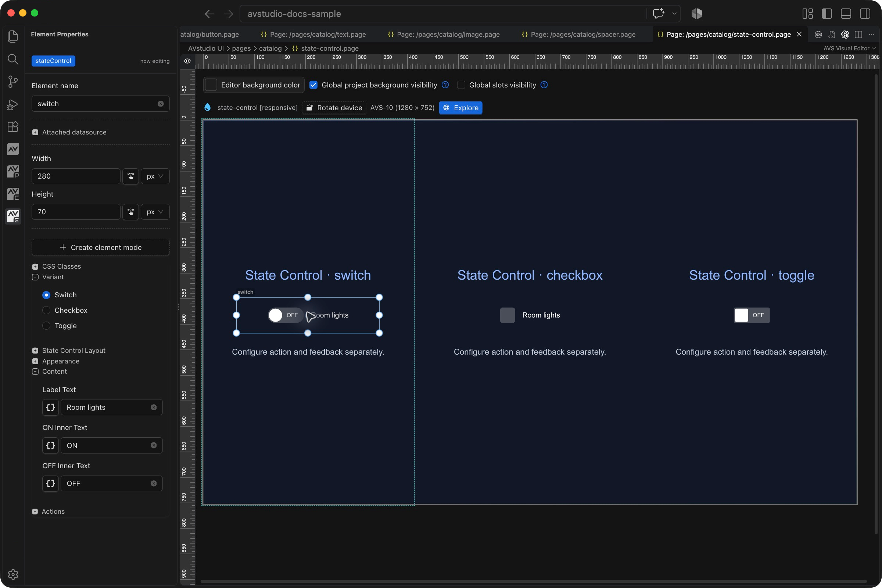
Task: Click the binding braces icon for Label Text
Action: [x=51, y=407]
